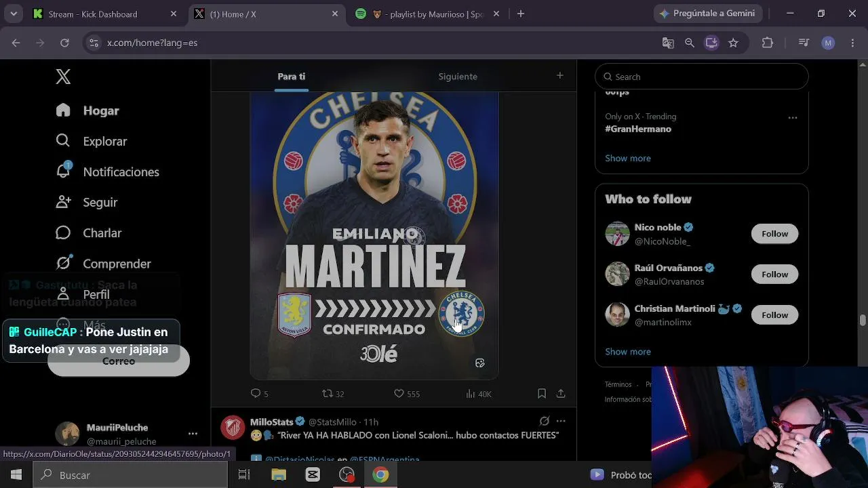Follow Nico noble

[x=774, y=234]
